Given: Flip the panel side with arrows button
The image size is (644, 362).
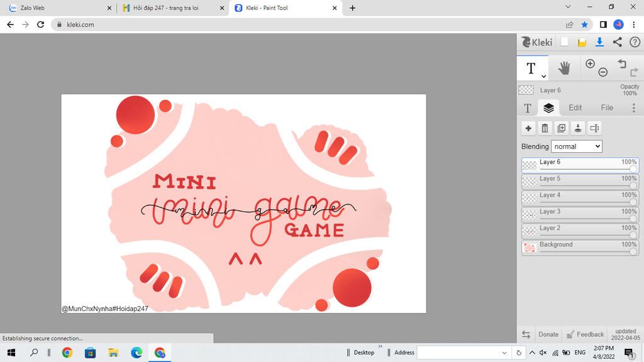Looking at the screenshot, I should coord(526,334).
